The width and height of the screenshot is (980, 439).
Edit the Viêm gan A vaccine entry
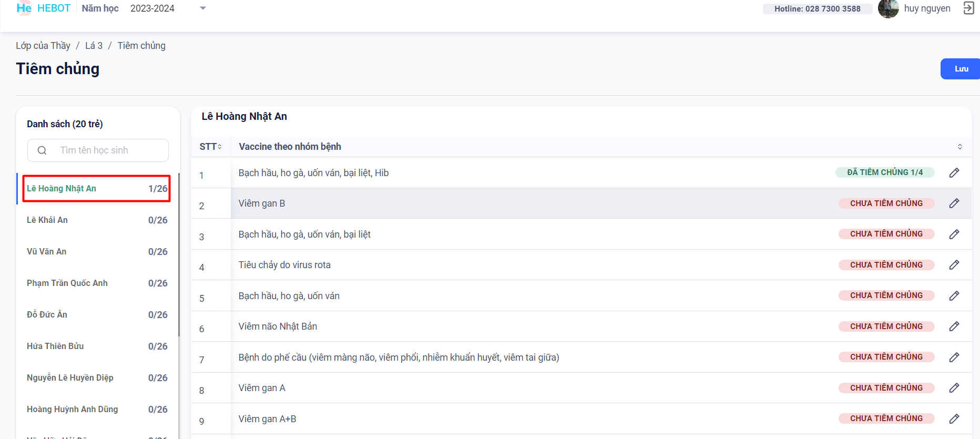954,388
